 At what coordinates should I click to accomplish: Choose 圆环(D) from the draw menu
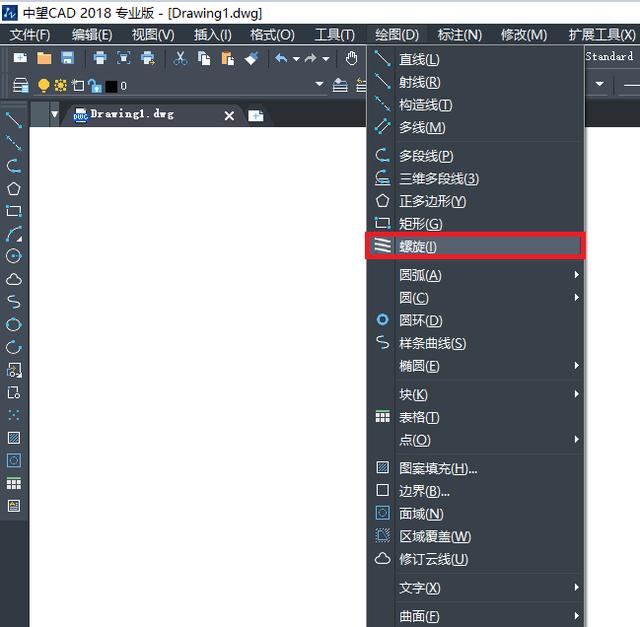tap(476, 320)
